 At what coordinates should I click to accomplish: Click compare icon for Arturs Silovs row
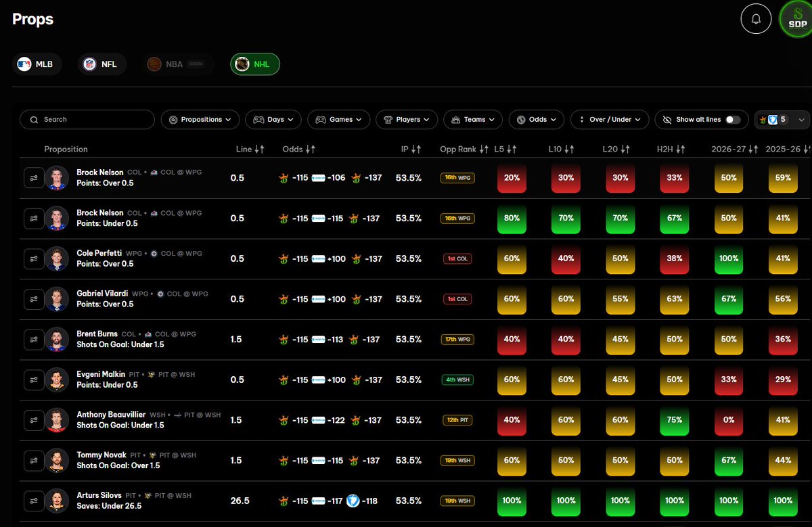[33, 501]
